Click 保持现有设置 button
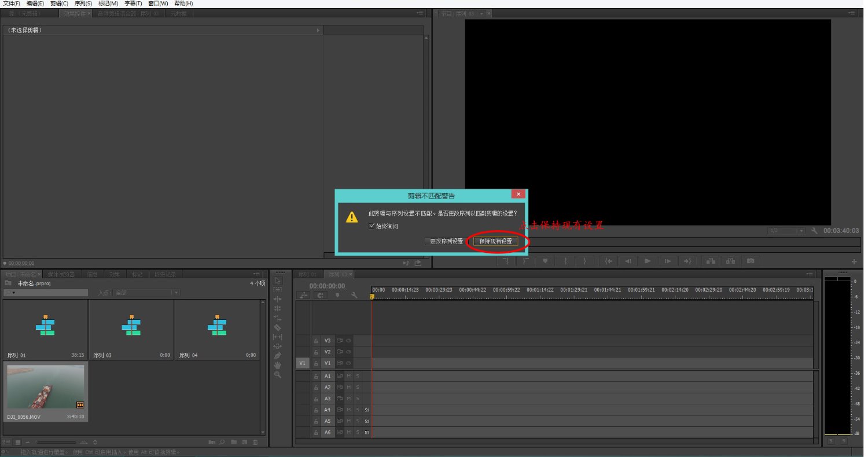This screenshot has width=868, height=457. 495,241
